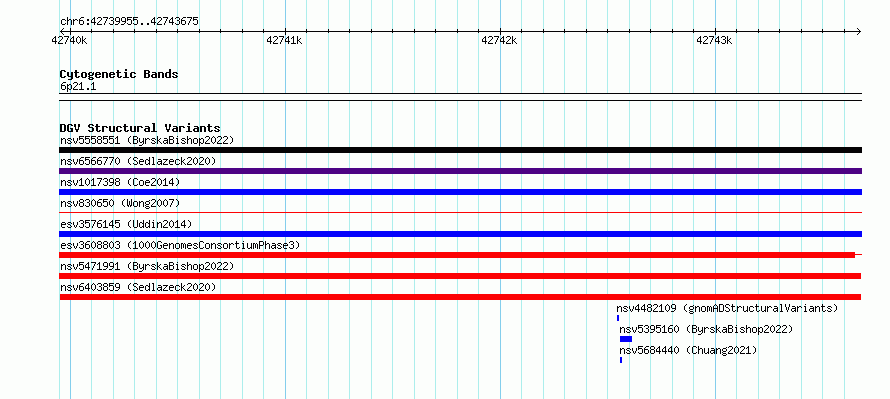Select the blue esv3576145 variant bar
Screen dimensions: 890x399
pyautogui.click(x=460, y=234)
